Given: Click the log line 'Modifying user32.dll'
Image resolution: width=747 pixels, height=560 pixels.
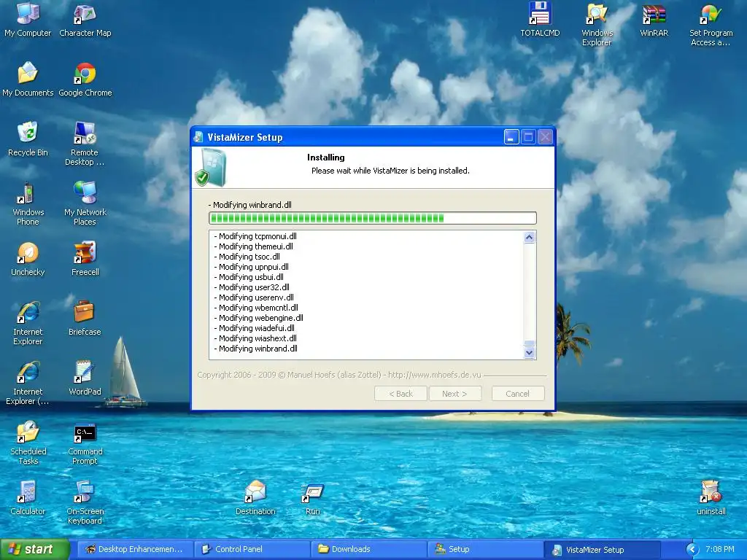Looking at the screenshot, I should pyautogui.click(x=252, y=287).
